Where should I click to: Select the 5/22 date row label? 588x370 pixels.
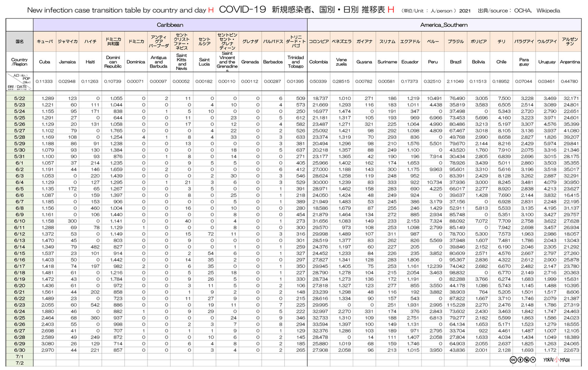point(20,99)
